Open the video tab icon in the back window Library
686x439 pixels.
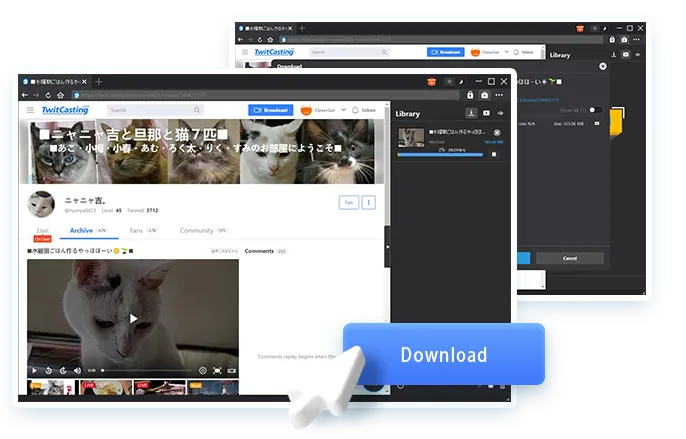(x=626, y=55)
